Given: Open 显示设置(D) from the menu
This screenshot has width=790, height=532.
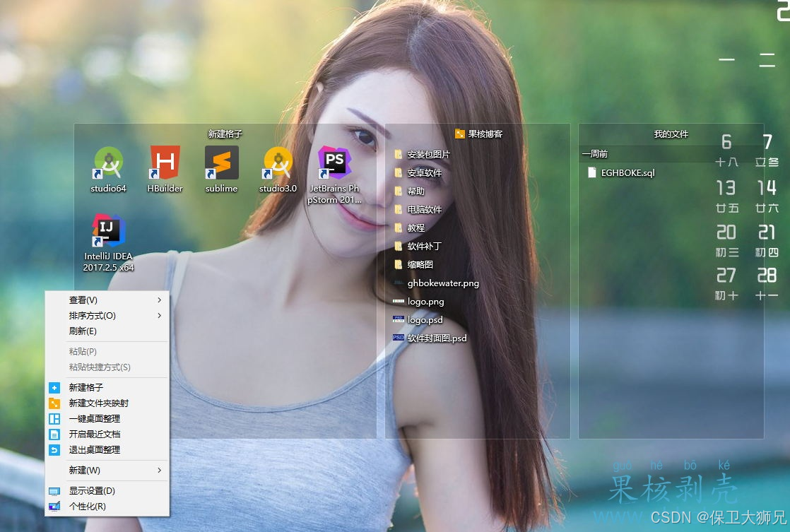Looking at the screenshot, I should [x=107, y=491].
